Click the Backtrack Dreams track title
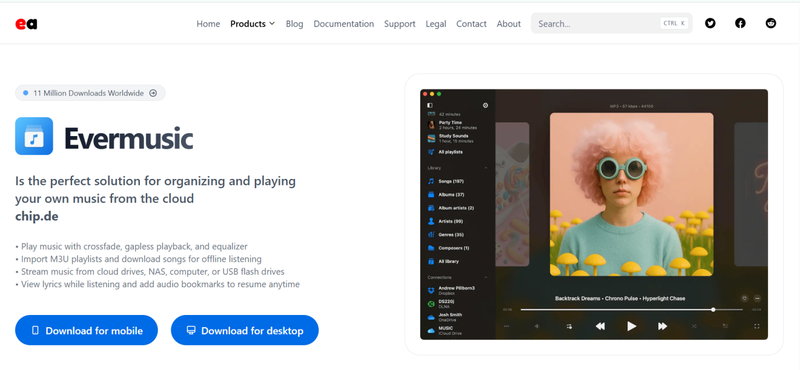Viewport: 800px width, 370px height. (x=620, y=298)
